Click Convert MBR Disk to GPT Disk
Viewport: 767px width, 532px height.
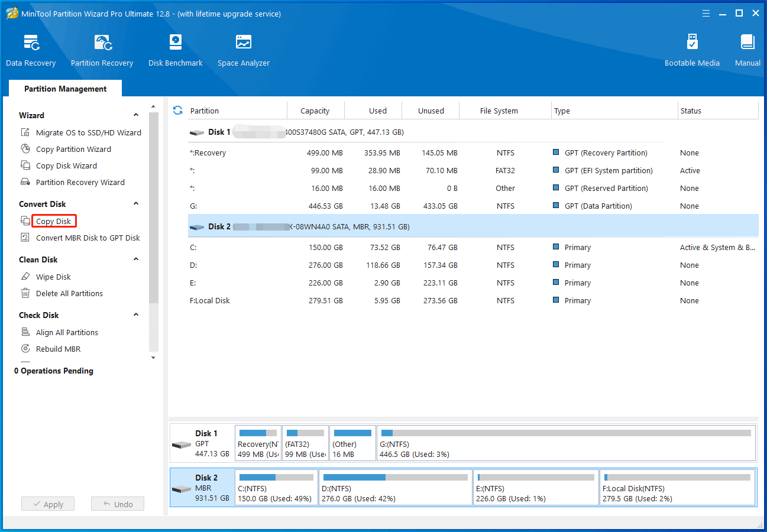point(88,238)
